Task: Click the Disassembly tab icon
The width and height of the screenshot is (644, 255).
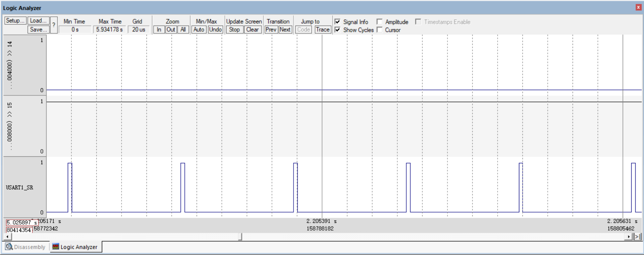Action: [9, 247]
